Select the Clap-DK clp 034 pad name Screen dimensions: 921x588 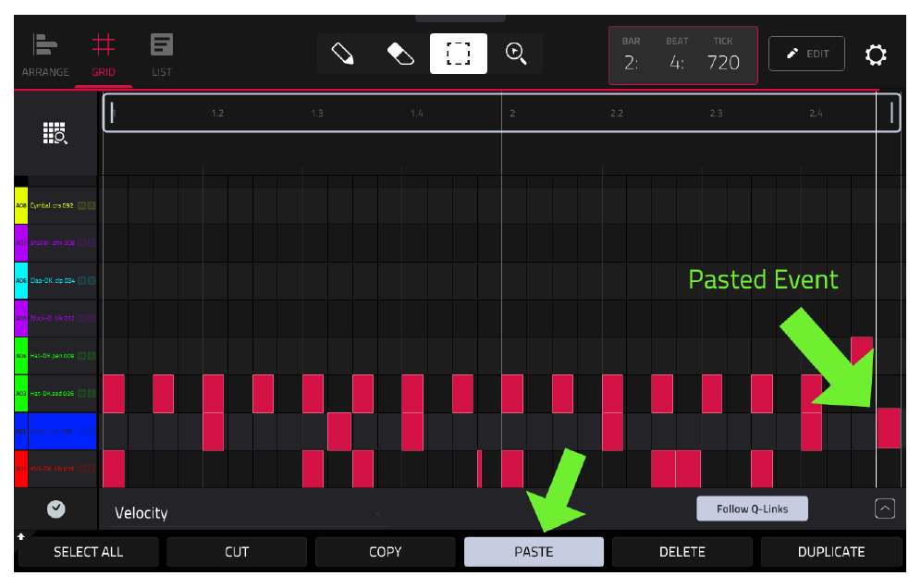53,281
